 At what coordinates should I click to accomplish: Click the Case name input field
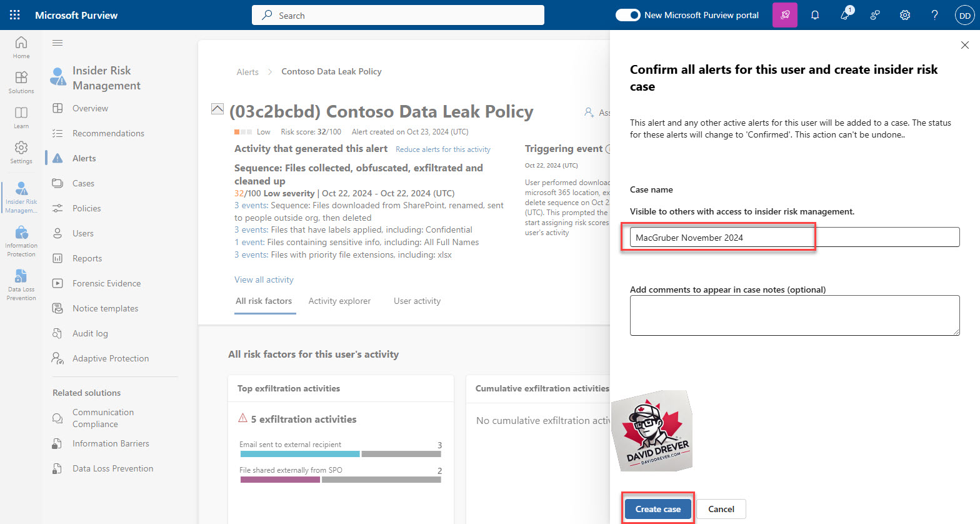point(794,237)
